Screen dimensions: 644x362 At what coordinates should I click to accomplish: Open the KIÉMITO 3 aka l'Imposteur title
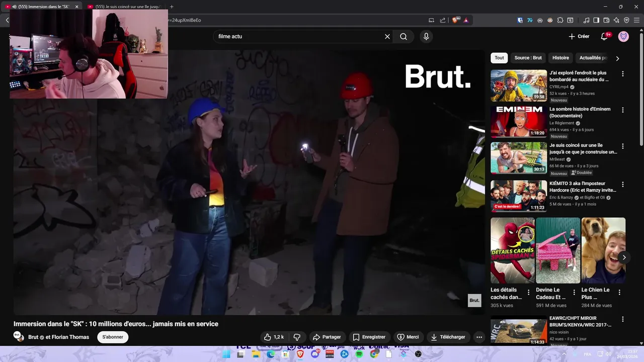tap(583, 187)
